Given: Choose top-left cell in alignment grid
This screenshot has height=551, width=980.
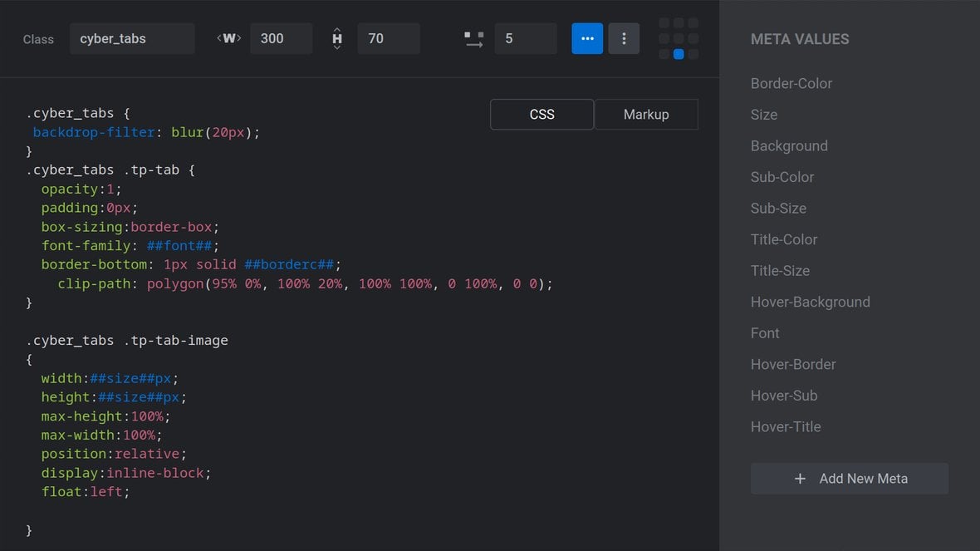Looking at the screenshot, I should click(x=664, y=23).
